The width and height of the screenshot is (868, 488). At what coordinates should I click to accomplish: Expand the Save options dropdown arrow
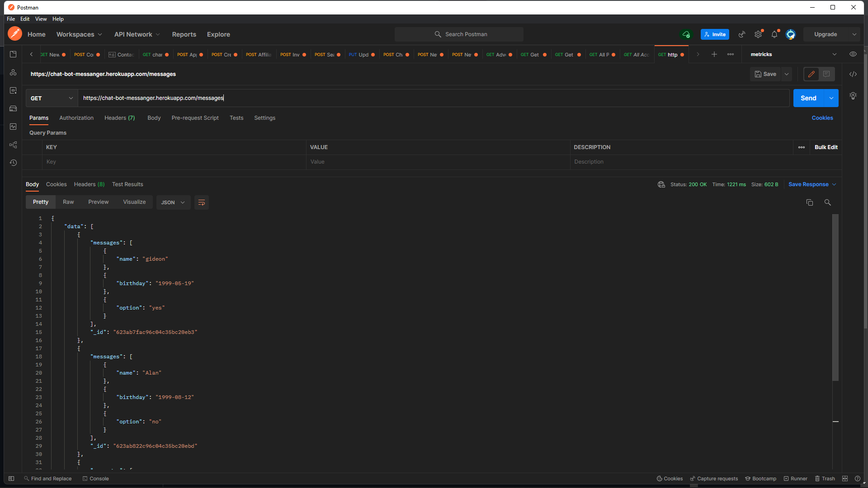click(787, 74)
